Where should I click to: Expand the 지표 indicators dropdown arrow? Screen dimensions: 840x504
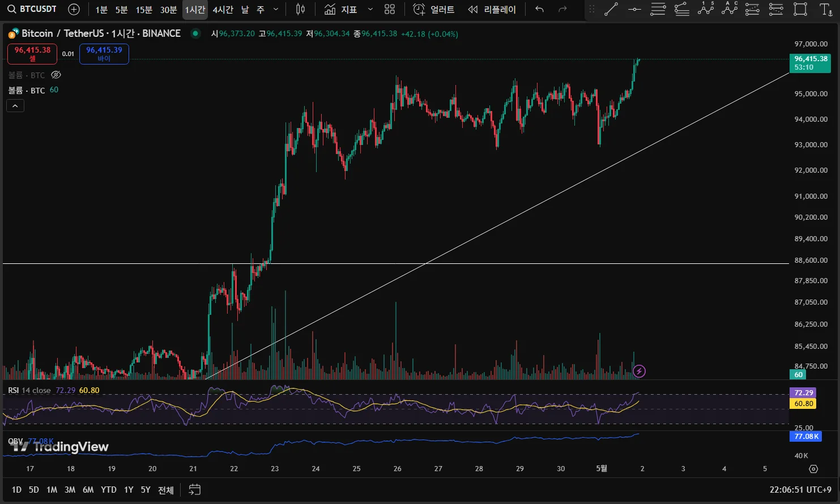(x=370, y=9)
